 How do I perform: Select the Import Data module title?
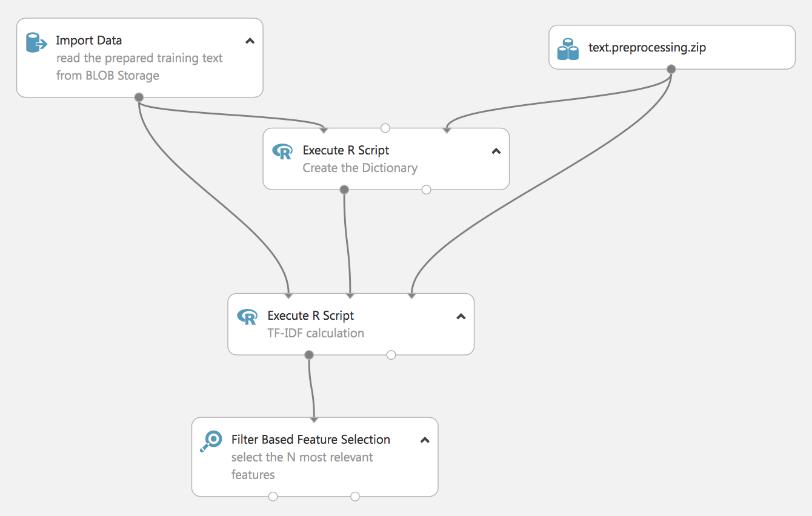[x=89, y=41]
